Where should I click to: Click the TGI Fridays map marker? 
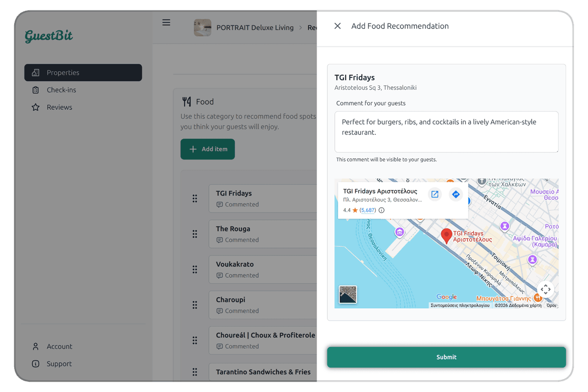pos(446,234)
